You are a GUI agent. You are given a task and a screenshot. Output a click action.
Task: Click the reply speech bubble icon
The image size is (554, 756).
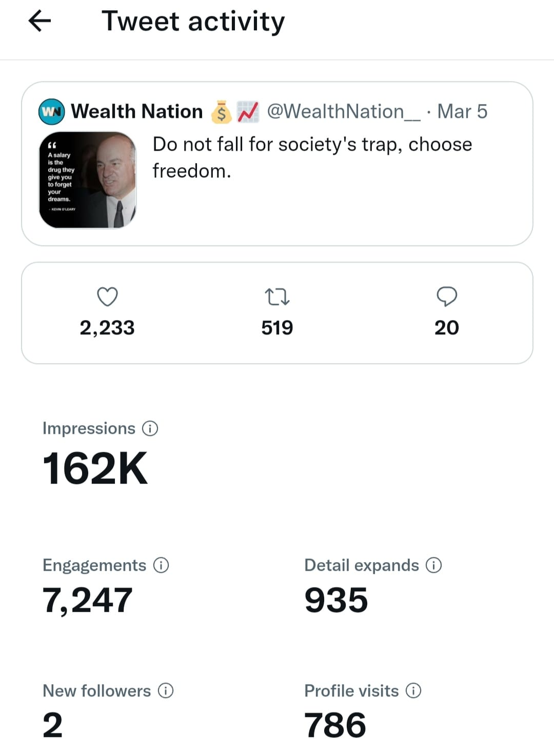(447, 296)
